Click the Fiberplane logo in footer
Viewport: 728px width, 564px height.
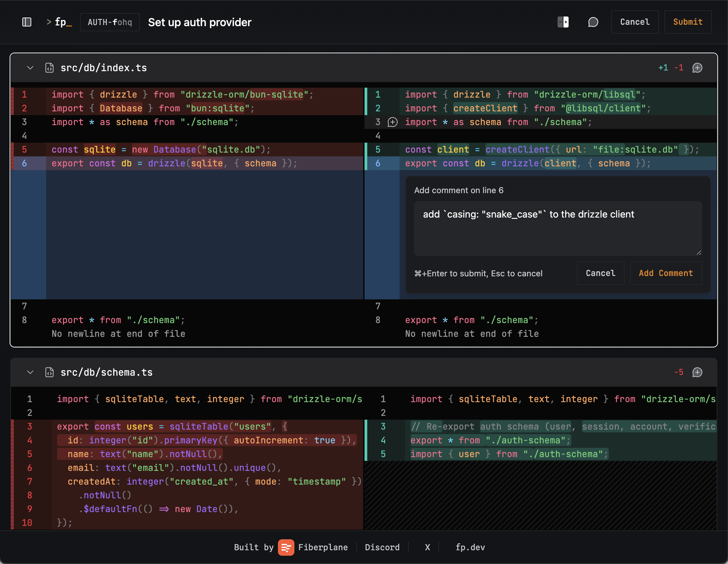(286, 547)
